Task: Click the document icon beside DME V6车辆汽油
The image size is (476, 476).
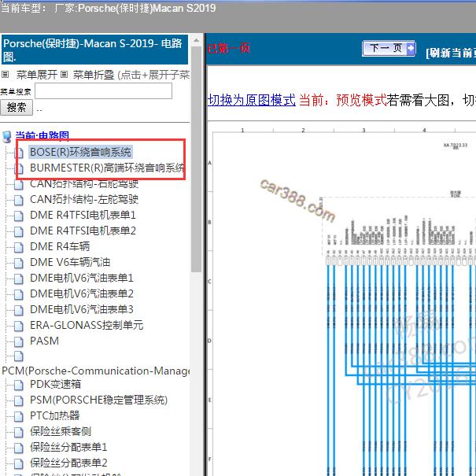Action: (x=19, y=263)
